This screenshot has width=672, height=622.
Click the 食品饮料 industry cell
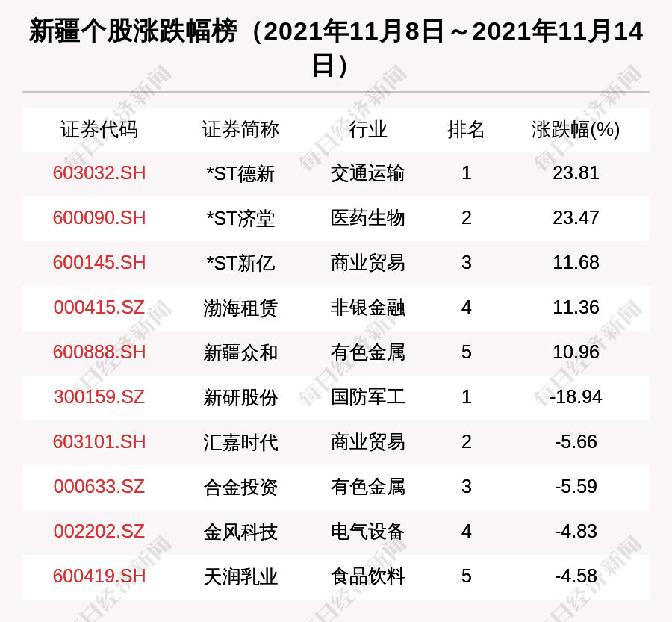367,576
